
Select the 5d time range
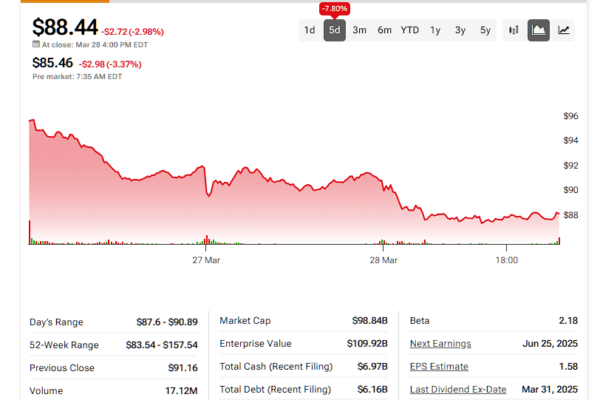[334, 30]
